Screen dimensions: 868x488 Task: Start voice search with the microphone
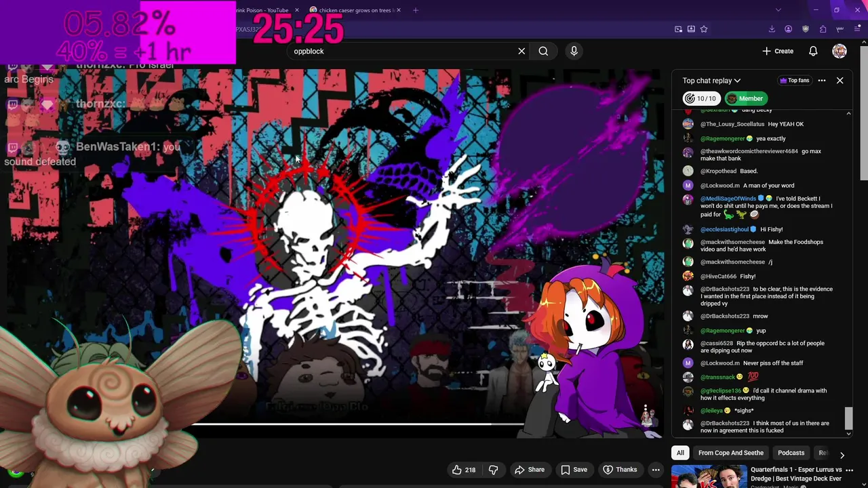click(574, 51)
